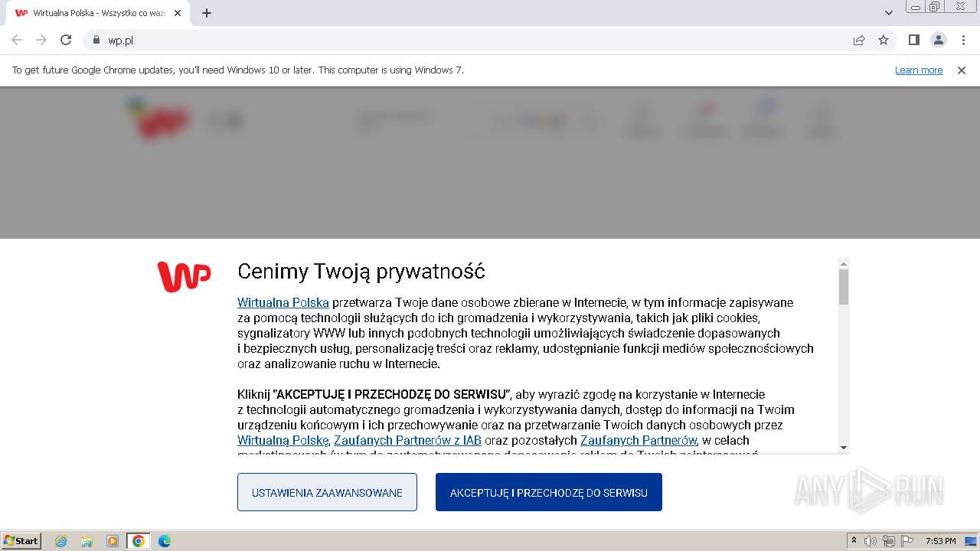
Task: Dismiss the Chrome update notification bar
Action: tap(962, 70)
